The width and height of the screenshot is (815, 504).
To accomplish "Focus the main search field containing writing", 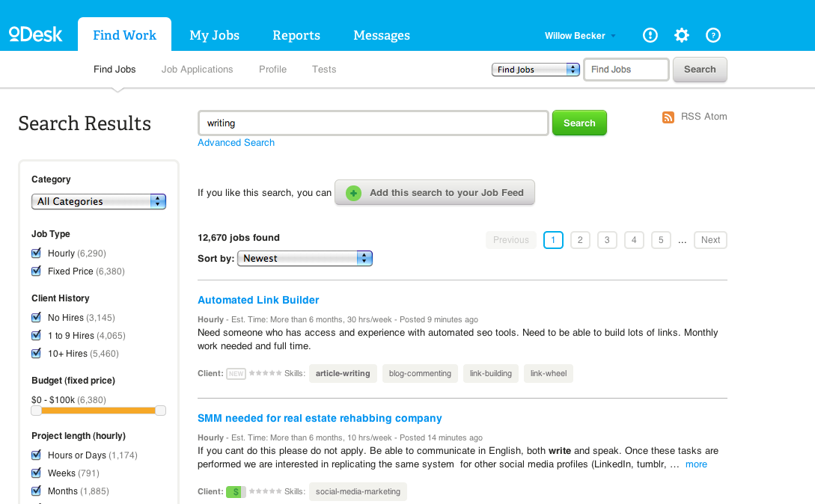I will pos(373,123).
